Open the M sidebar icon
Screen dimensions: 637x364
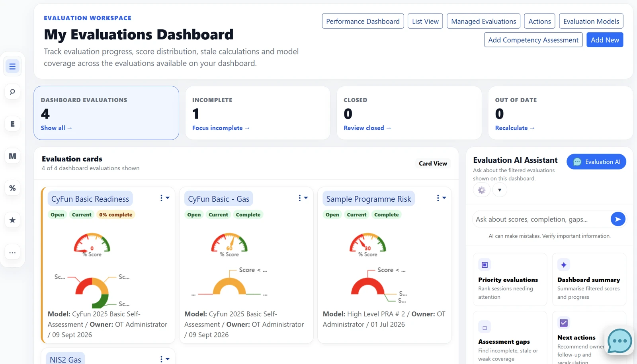12,156
